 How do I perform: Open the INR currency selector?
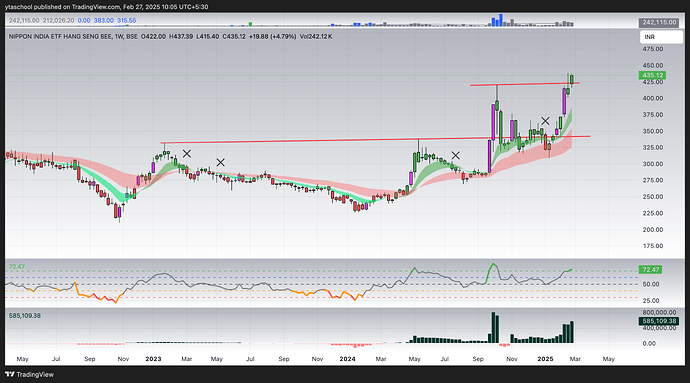coord(661,37)
